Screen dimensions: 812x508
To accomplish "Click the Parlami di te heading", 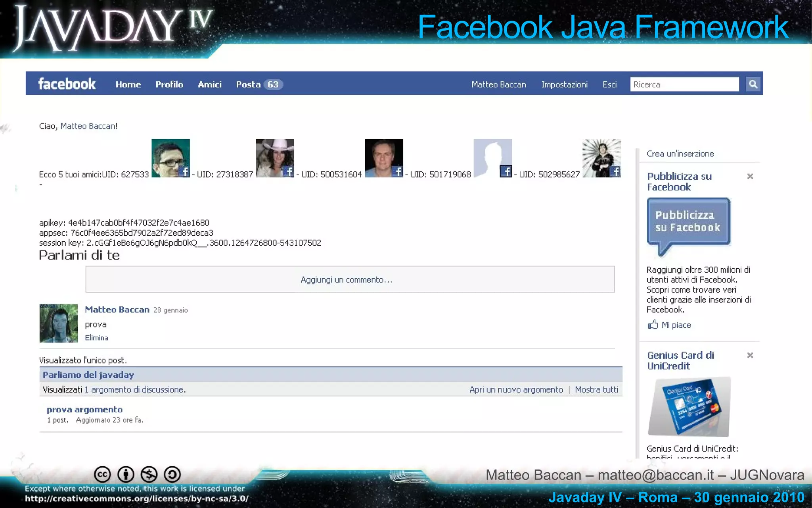I will 79,255.
